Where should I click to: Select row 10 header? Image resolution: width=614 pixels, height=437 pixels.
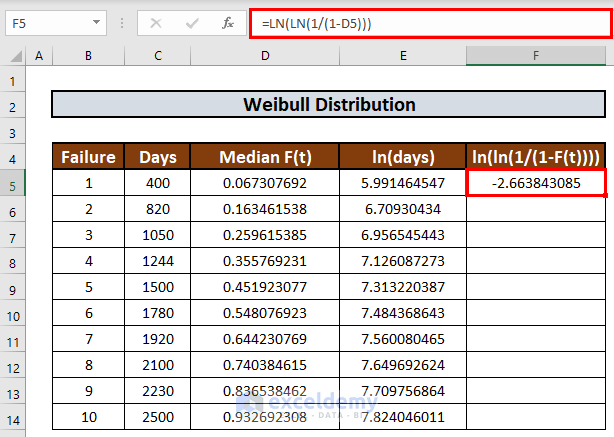(12, 315)
